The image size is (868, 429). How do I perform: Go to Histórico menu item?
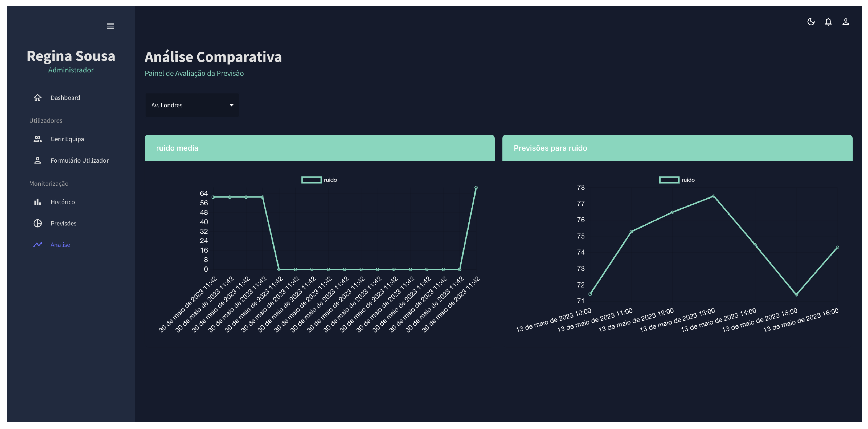coord(63,202)
